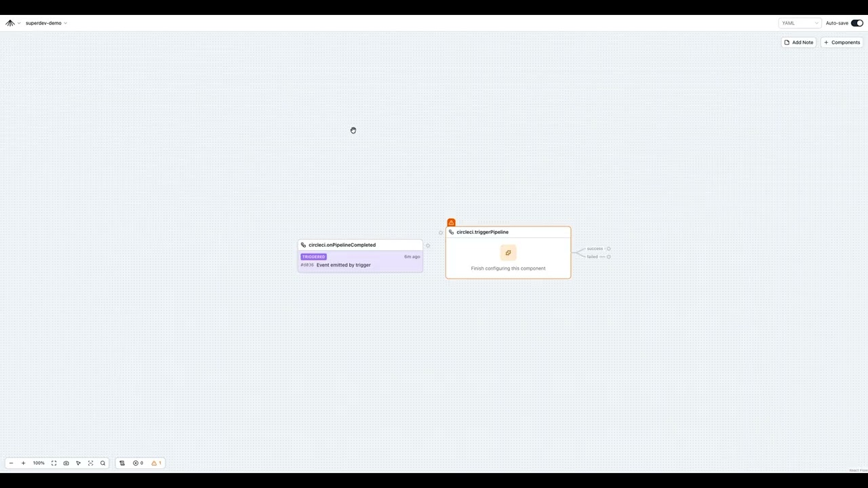Click the TRIGGERED status badge
This screenshot has width=868, height=488.
313,257
